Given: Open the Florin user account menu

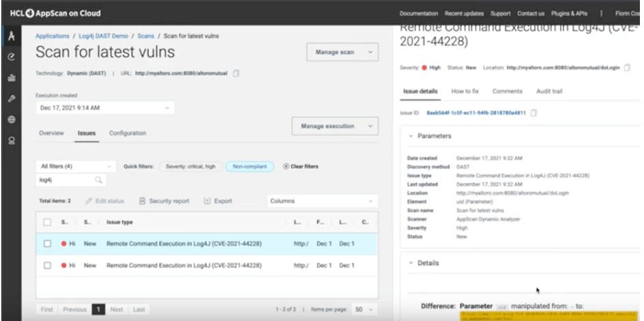Looking at the screenshot, I should (628, 14).
